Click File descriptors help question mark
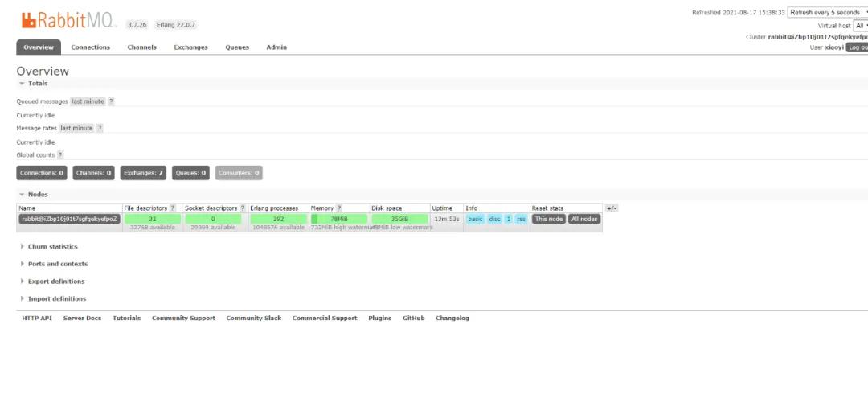Screen dimensions: 868x399 pyautogui.click(x=173, y=208)
